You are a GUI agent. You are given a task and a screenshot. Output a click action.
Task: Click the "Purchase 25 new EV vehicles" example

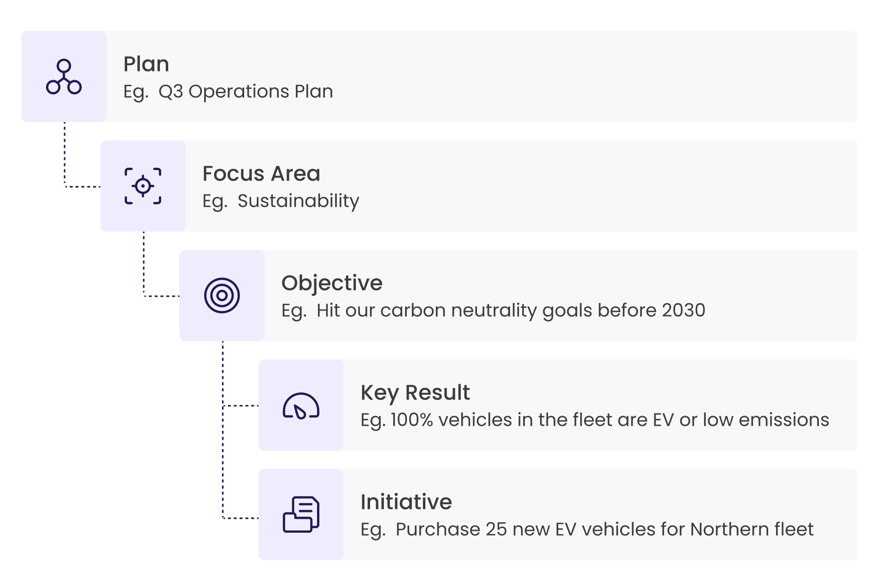click(604, 529)
